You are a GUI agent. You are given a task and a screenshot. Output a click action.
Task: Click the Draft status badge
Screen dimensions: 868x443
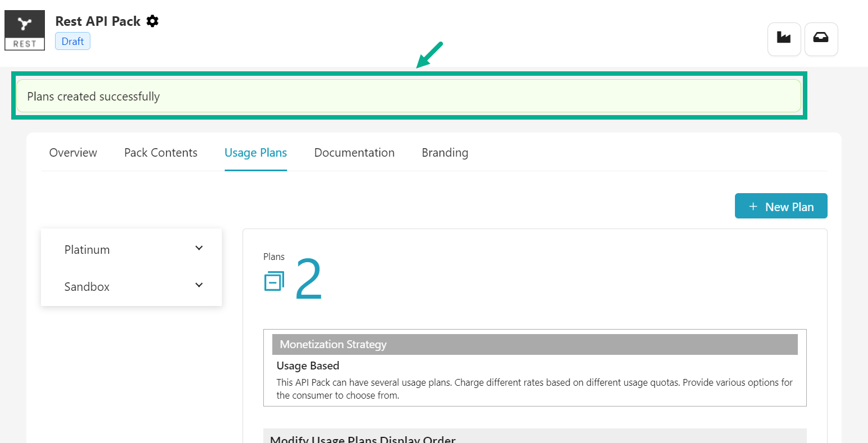point(72,42)
